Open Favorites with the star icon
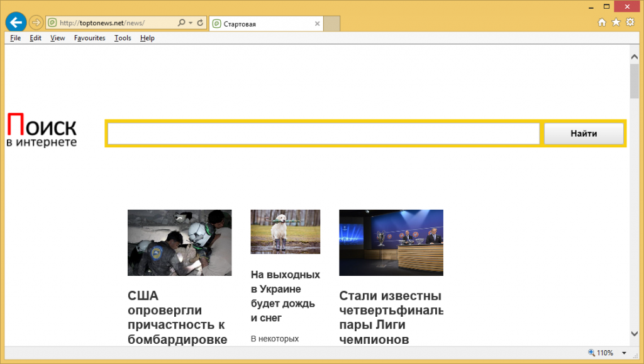 [616, 23]
